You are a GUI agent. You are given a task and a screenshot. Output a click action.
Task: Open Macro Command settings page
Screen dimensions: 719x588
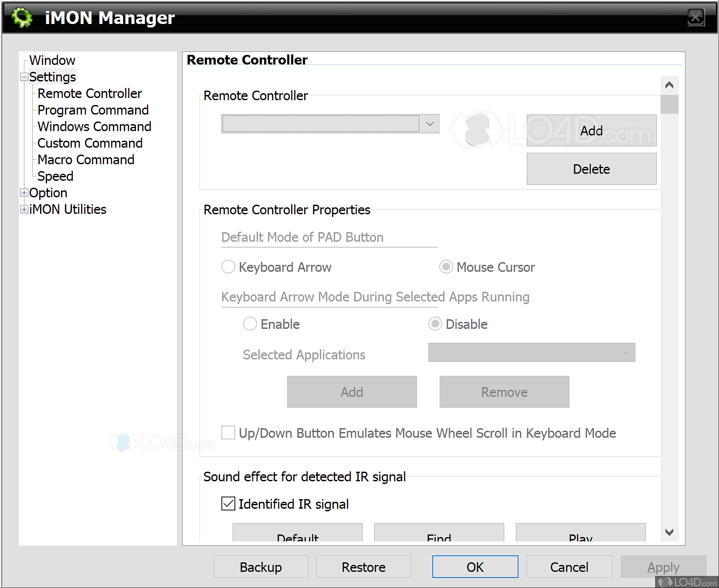86,160
